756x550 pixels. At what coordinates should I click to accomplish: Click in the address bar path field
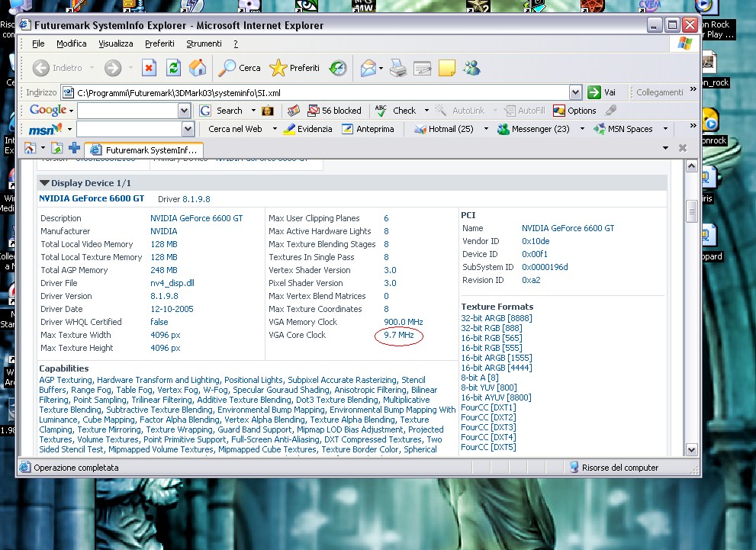(322, 92)
